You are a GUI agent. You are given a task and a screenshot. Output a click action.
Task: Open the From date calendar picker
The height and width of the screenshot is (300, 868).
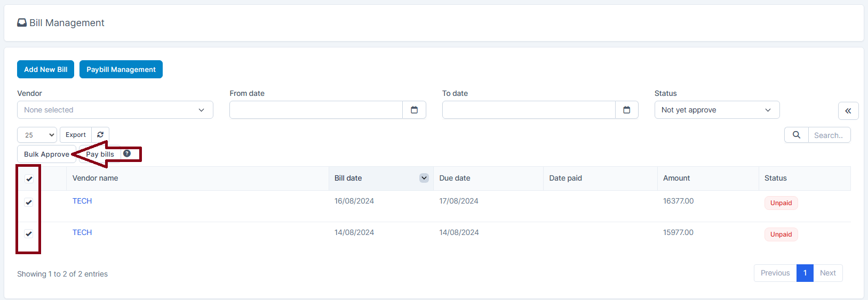(x=414, y=110)
